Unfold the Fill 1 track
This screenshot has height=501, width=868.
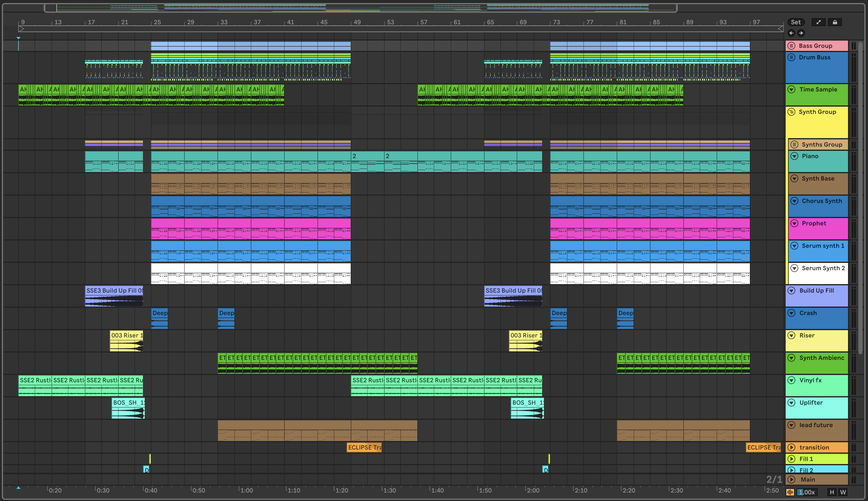(x=792, y=459)
